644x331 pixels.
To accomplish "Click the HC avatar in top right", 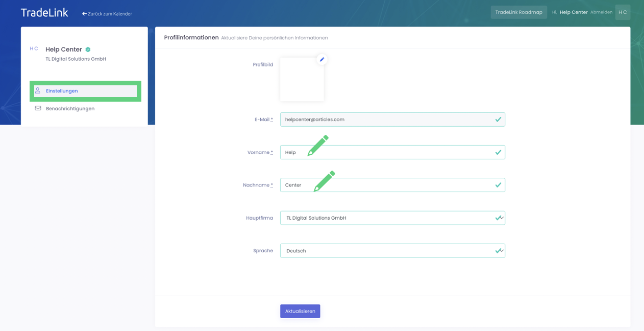I will tap(623, 12).
